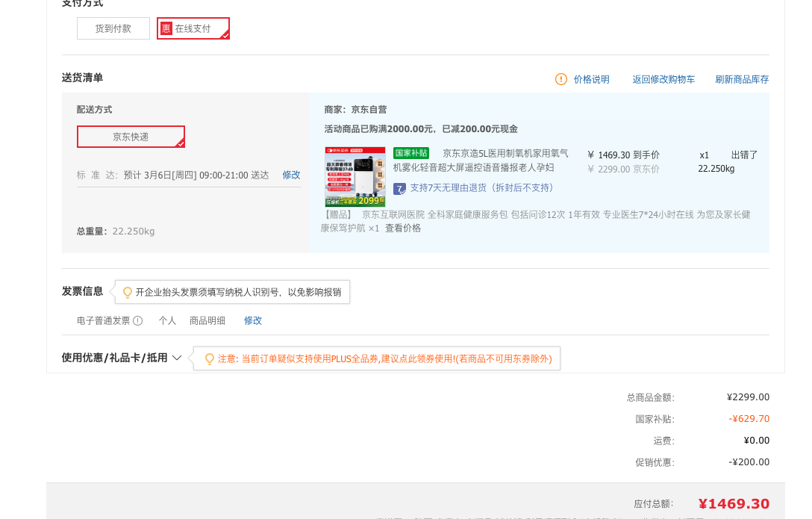Expand 使用优惠/礼品卡/抵用 section
Image resolution: width=812 pixels, height=519 pixels.
tap(121, 358)
